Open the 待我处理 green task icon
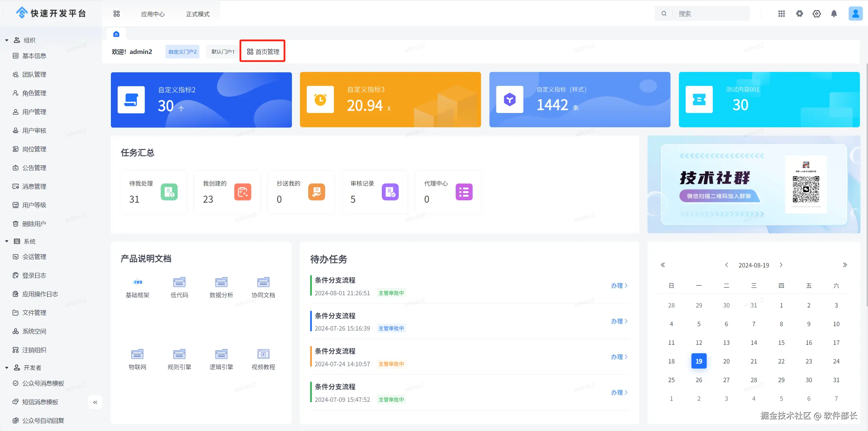The width and height of the screenshot is (868, 431). (169, 192)
